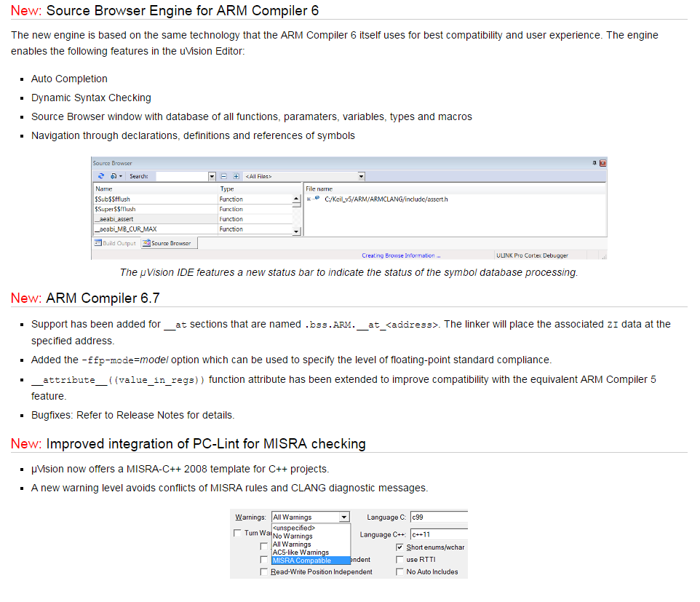Open the Warnings dropdown arrow
Viewport: 700px width, 602px height.
pyautogui.click(x=344, y=518)
